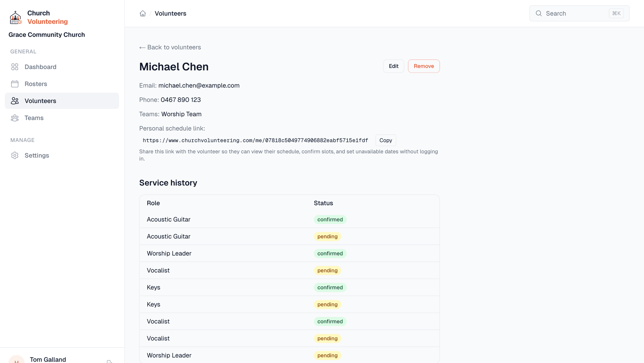Screen dimensions: 644x363
Task: Focus the Search input field
Action: point(579,13)
